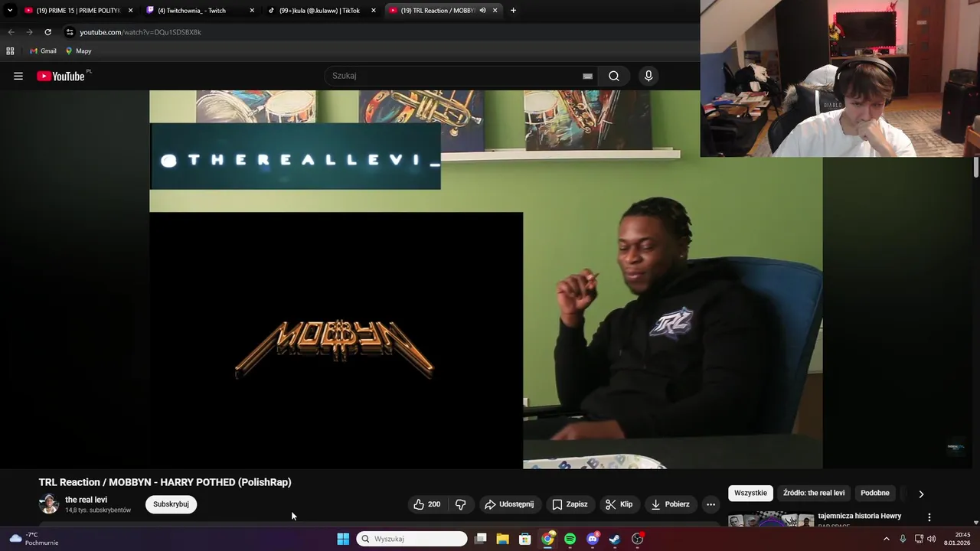Open Microsoft Store from taskbar
980x551 pixels.
525,539
